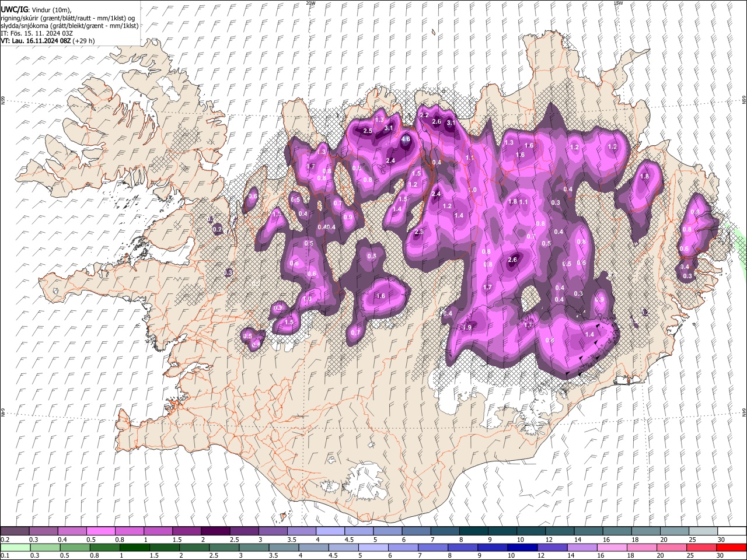This screenshot has width=747, height=560.
Task: Click the 2.3 precipitation value on the map
Action: point(418,232)
